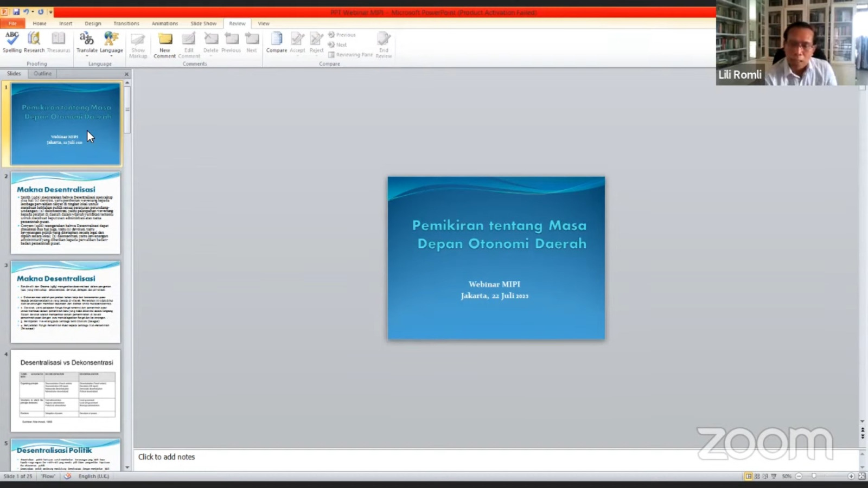Expand the Language dropdown
Viewport: 868px width, 488px height.
click(111, 55)
